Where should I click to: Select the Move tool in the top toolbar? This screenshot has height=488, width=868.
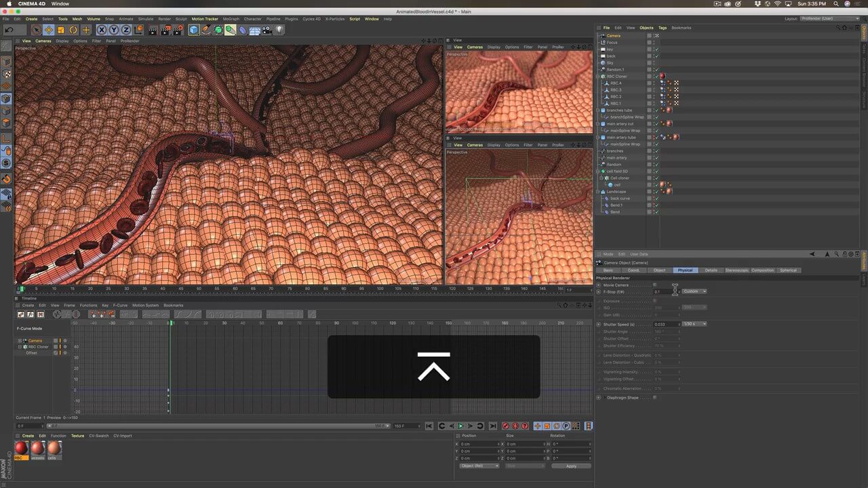pos(49,30)
